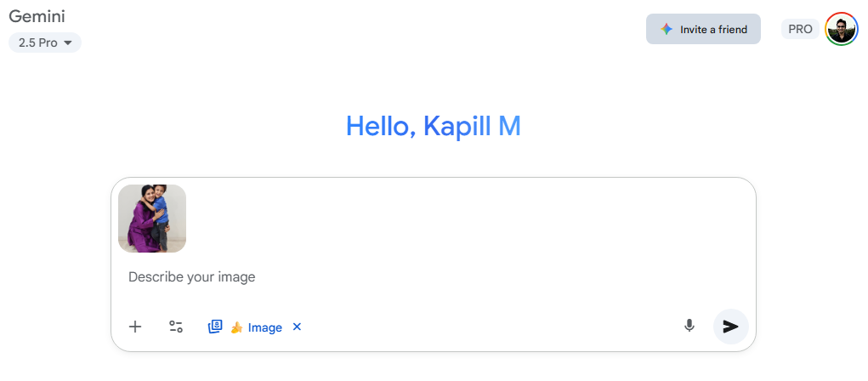The height and width of the screenshot is (381, 868).
Task: Click the Hello, Kapill M greeting
Action: 433,126
